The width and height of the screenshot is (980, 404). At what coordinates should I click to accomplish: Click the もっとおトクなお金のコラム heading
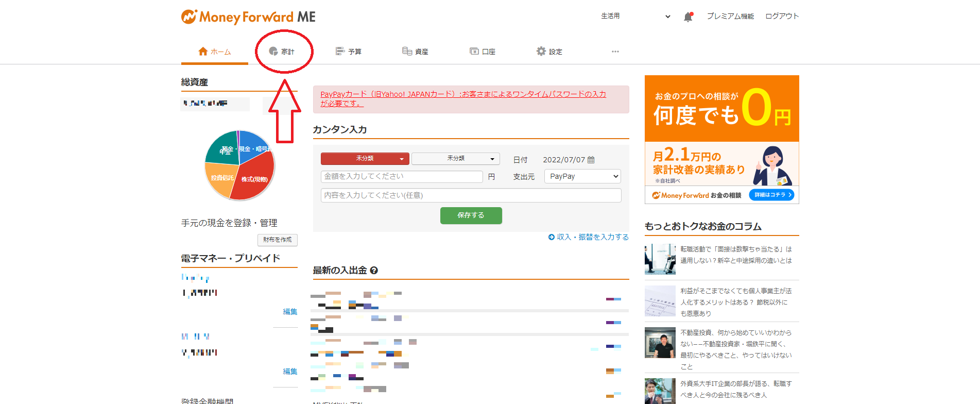[703, 226]
